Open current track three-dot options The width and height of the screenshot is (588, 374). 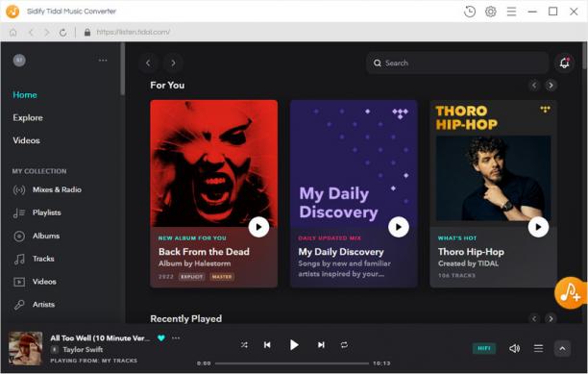(176, 338)
